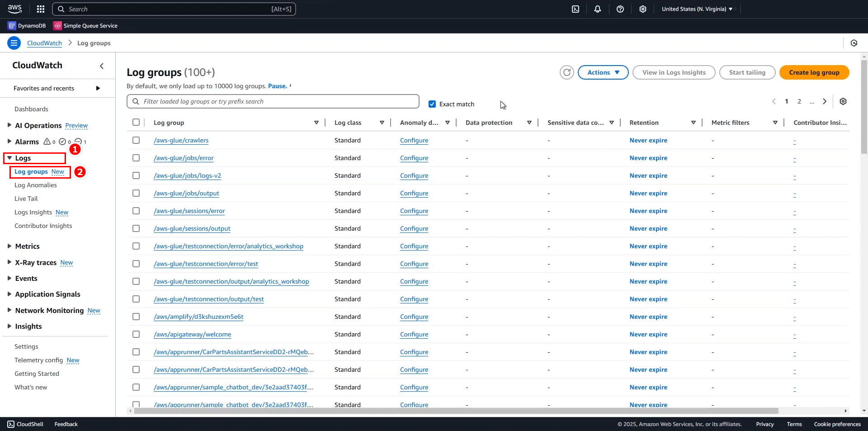Uncheck the Exact match checkbox

[432, 104]
